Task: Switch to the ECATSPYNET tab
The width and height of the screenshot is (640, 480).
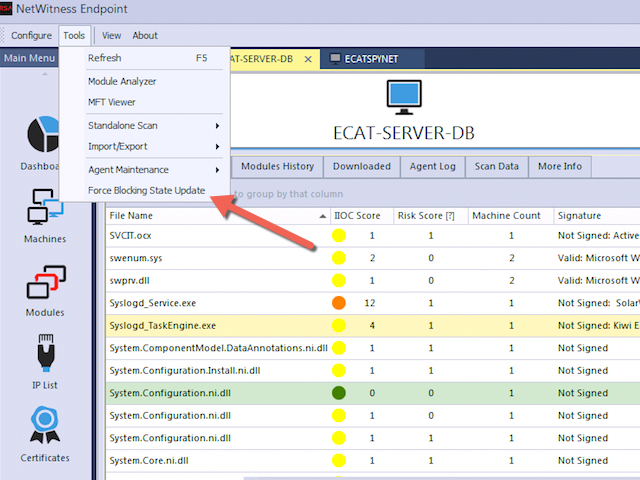Action: (x=364, y=59)
